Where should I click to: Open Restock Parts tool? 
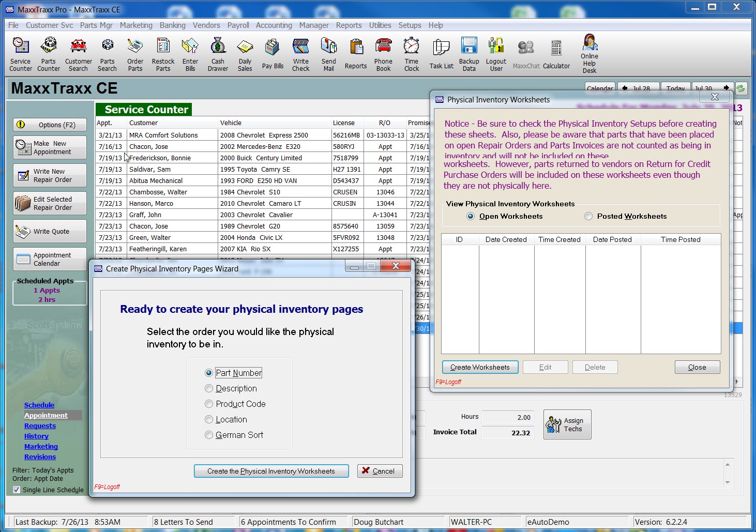coord(163,54)
